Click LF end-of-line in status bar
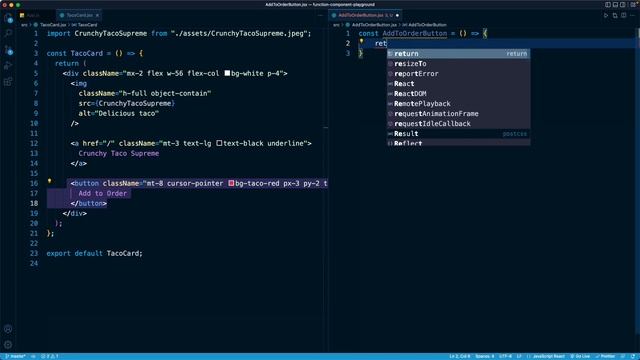 pos(519,356)
